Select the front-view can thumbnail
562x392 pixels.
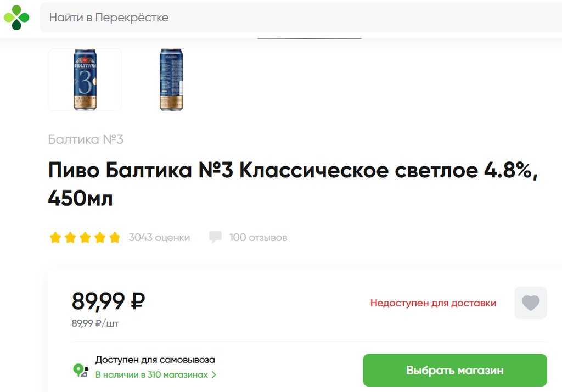tap(85, 80)
